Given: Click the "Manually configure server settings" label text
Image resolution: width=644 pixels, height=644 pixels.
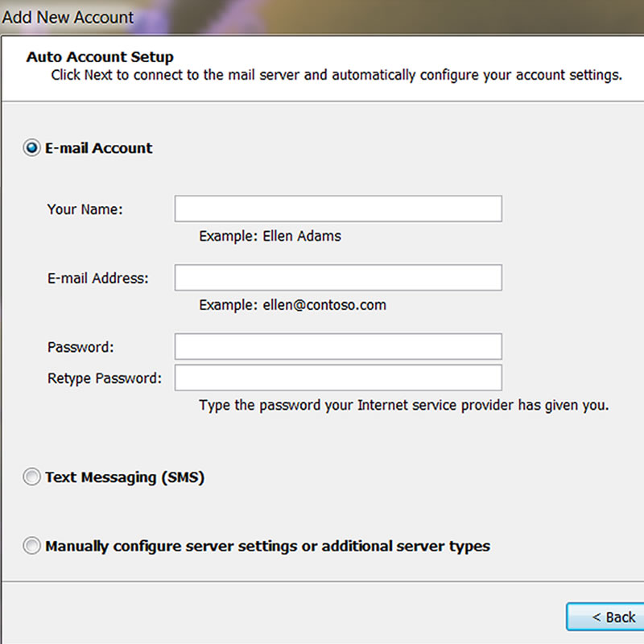Looking at the screenshot, I should coord(267,546).
